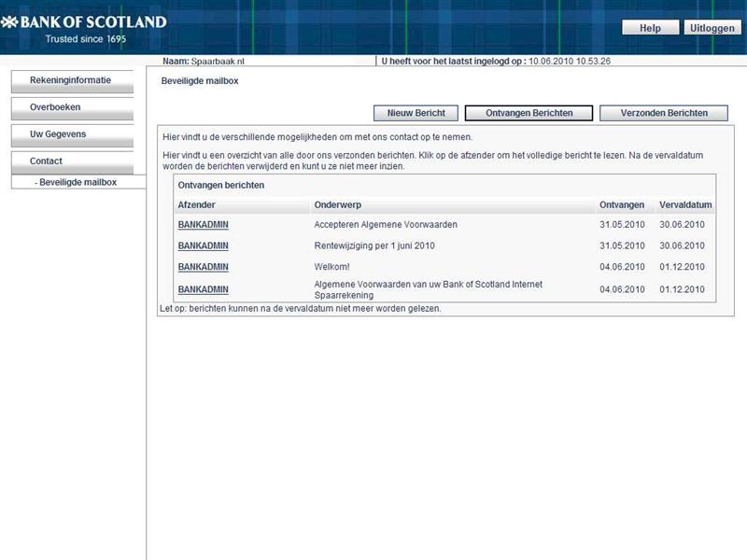This screenshot has width=747, height=560.
Task: Select the Welkom! subject text
Action: pos(331,267)
